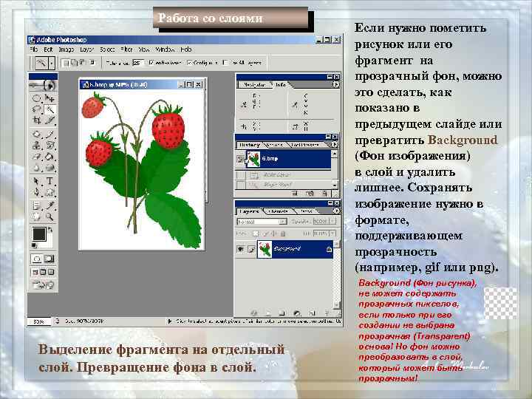This screenshot has height=399, width=532.
Task: Reset to default colors icon
Action: [x=34, y=245]
